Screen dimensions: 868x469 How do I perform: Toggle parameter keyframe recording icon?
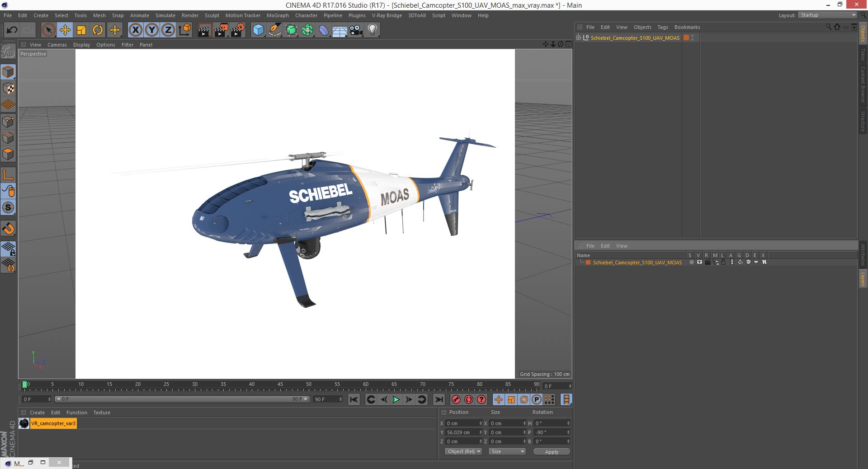537,399
